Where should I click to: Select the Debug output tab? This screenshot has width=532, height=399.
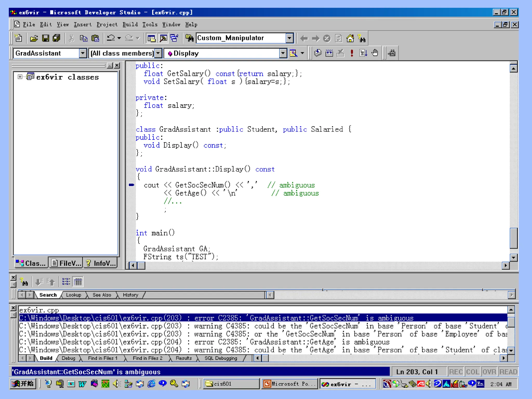click(x=69, y=358)
